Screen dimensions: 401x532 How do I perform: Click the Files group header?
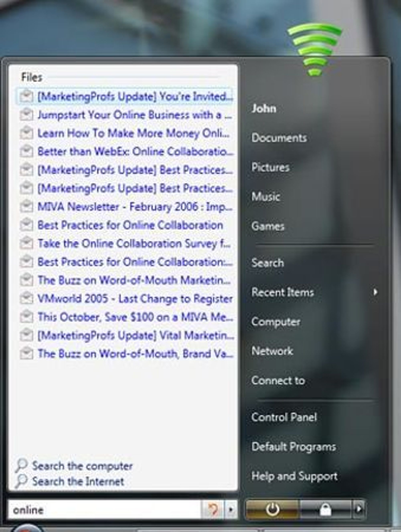point(32,77)
